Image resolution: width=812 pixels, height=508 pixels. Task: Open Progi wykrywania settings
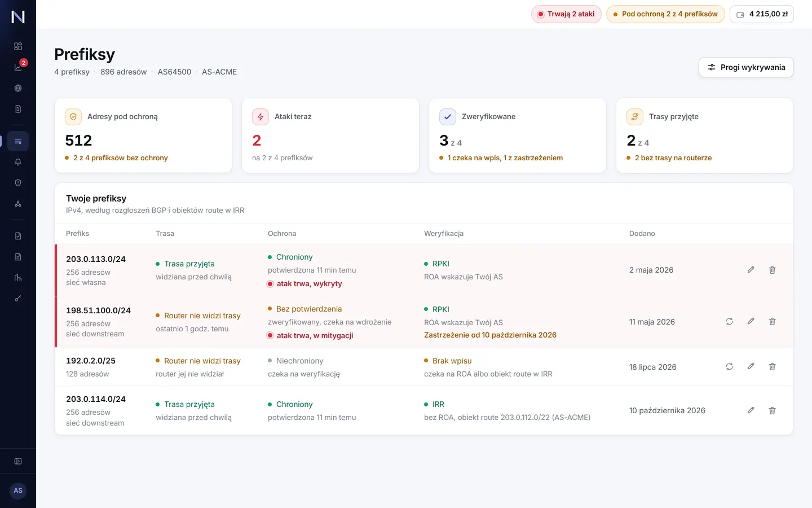[x=746, y=67]
